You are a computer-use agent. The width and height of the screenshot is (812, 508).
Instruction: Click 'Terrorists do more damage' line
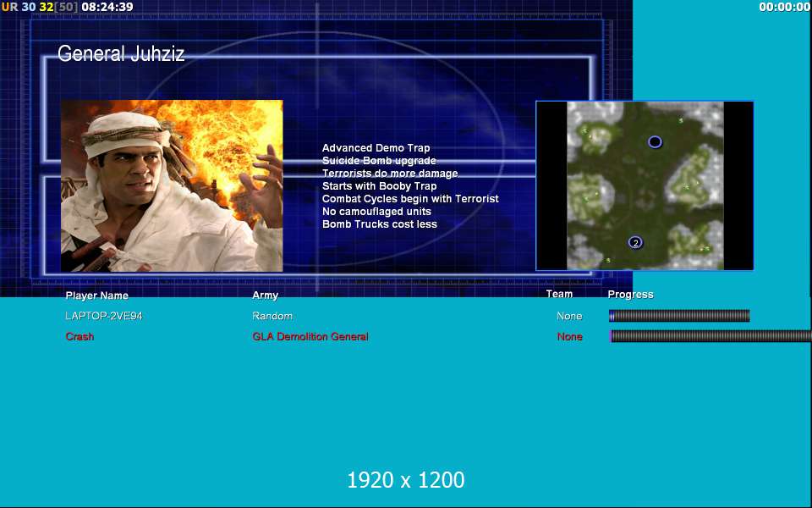click(390, 173)
